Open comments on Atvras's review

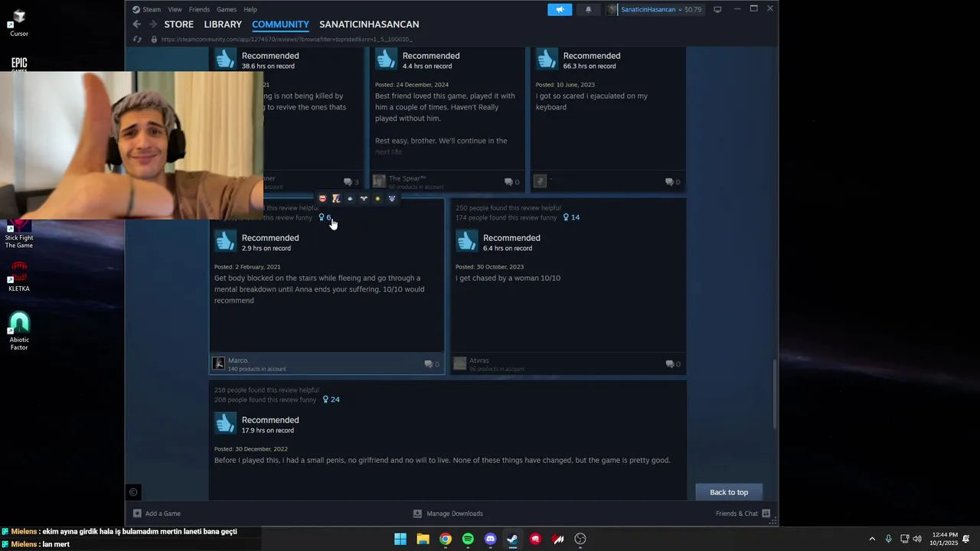[673, 364]
